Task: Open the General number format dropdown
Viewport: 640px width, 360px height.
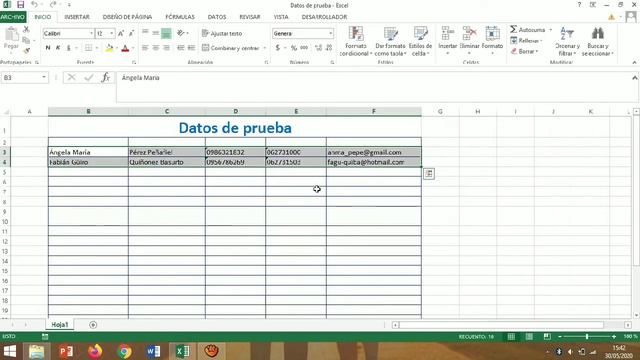Action: [x=330, y=33]
